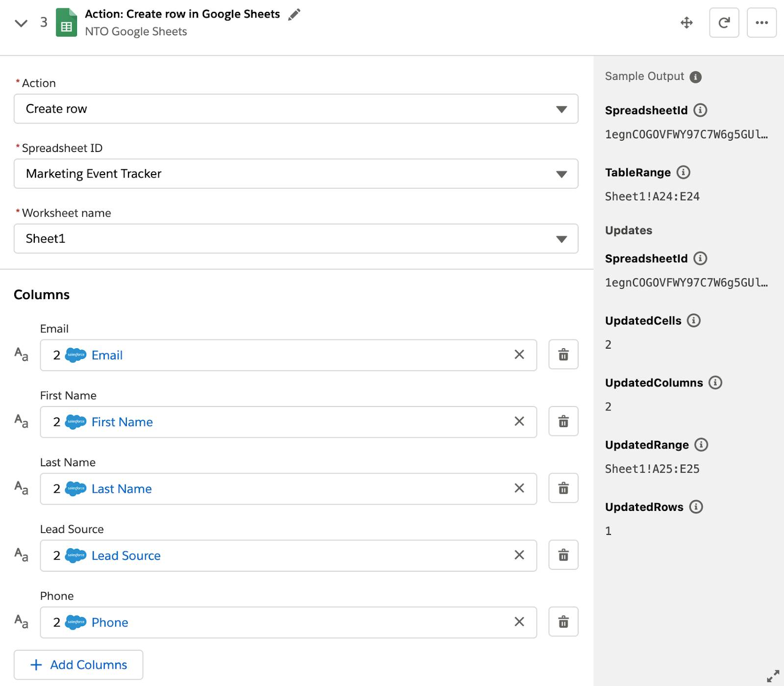Click the Phone data pill

click(x=91, y=622)
